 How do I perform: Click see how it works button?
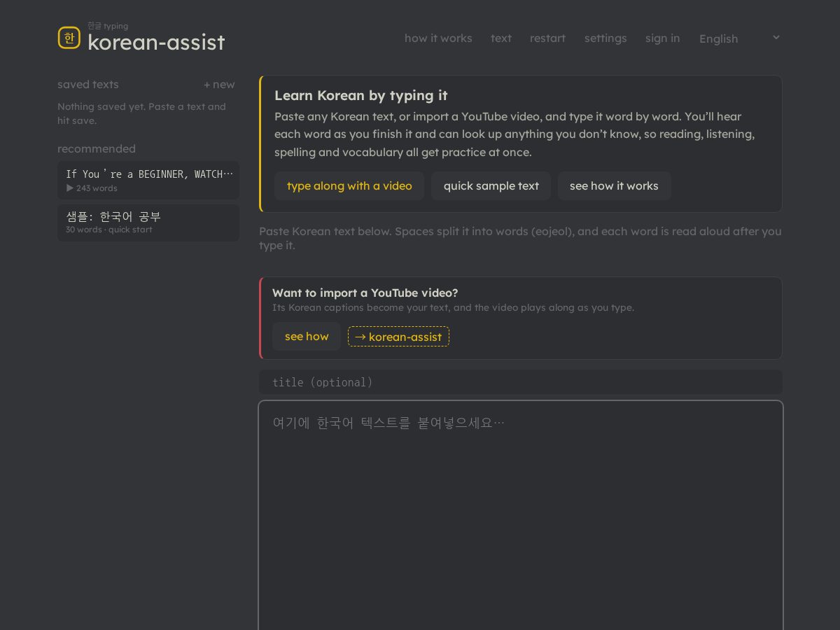pos(614,186)
